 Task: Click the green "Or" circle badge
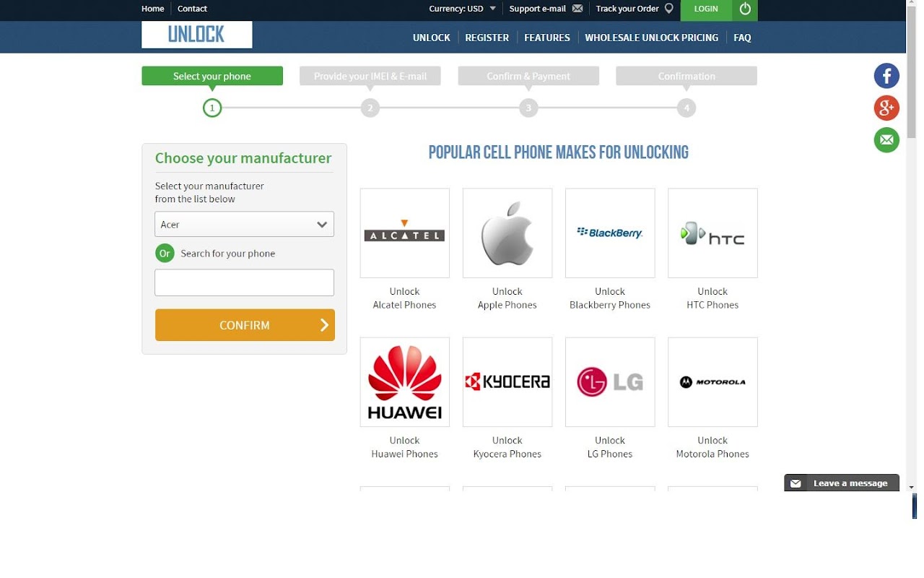[165, 254]
